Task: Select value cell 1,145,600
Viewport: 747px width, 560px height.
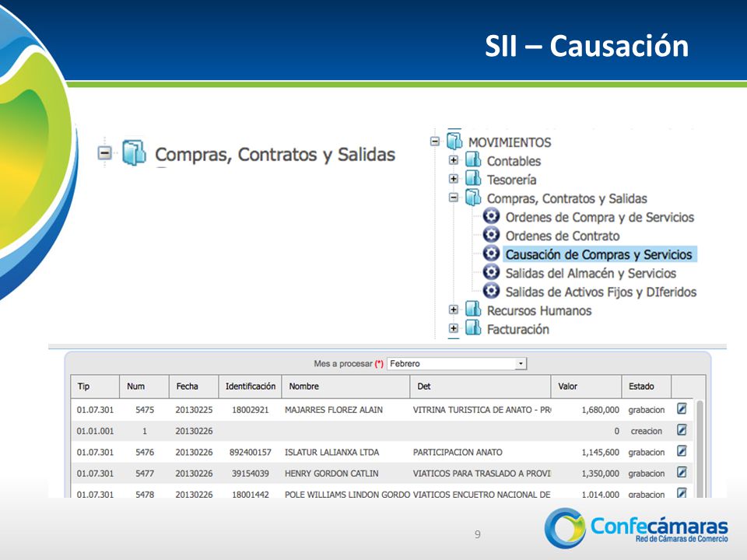Action: point(600,452)
